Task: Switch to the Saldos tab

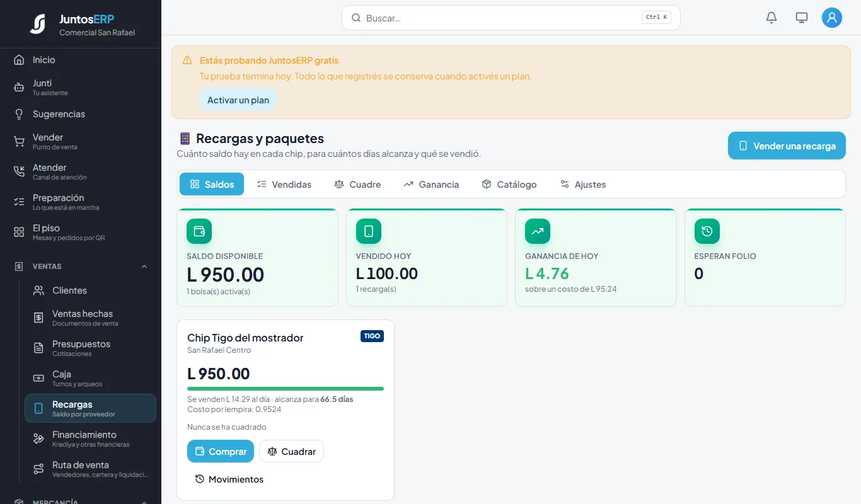Action: pyautogui.click(x=212, y=185)
